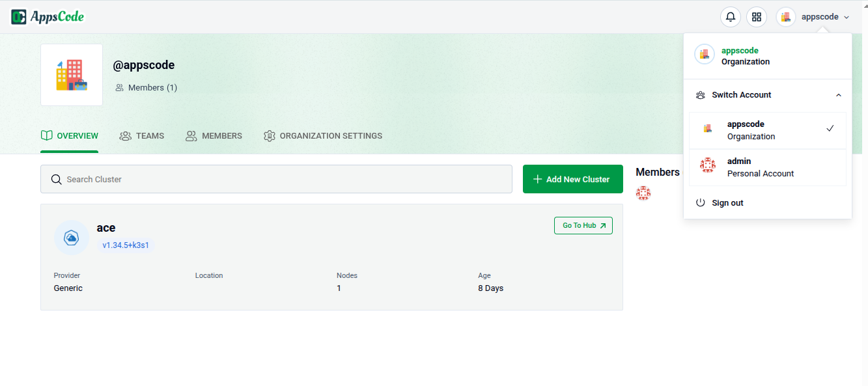The height and width of the screenshot is (386, 868).
Task: Switch to the Members tab
Action: click(214, 136)
